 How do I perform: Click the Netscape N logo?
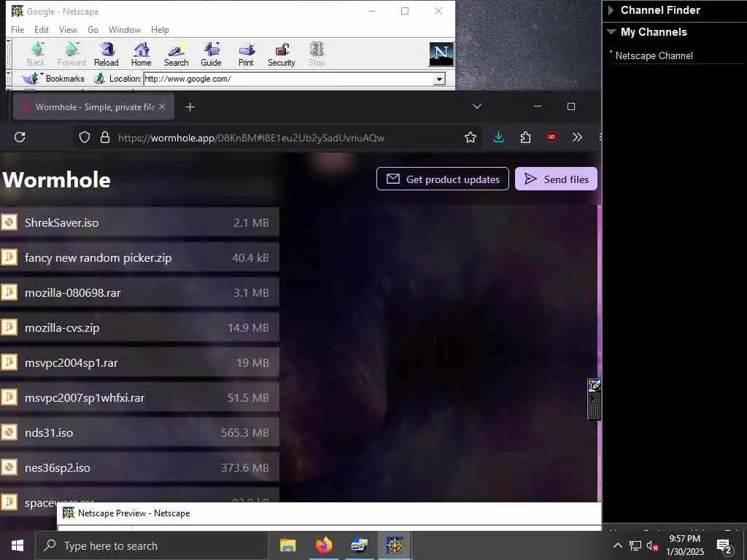[x=441, y=54]
